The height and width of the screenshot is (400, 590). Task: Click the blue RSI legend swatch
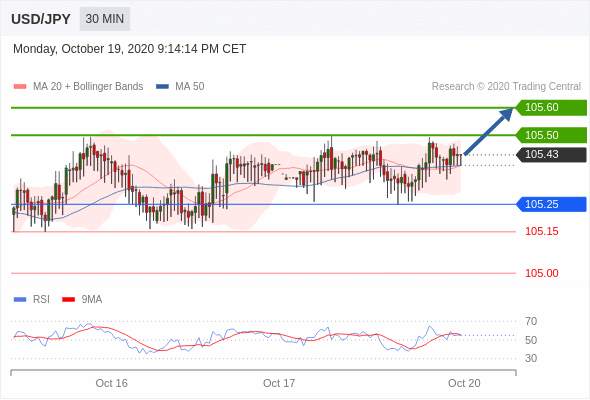pos(20,300)
